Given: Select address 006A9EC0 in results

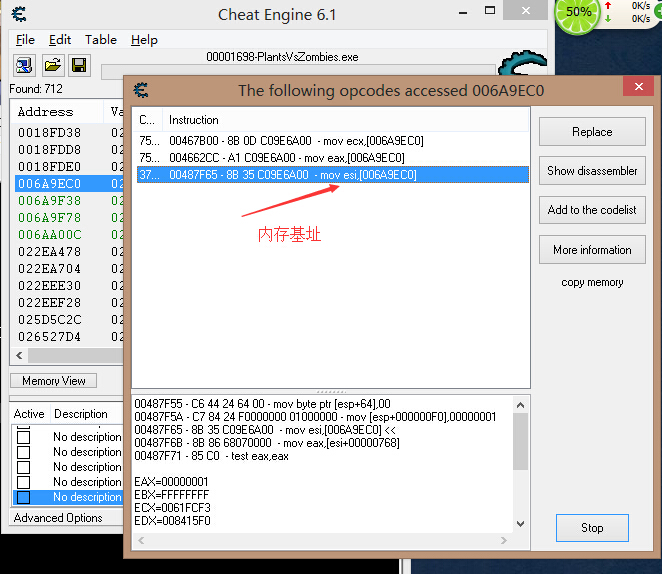Looking at the screenshot, I should tap(49, 184).
